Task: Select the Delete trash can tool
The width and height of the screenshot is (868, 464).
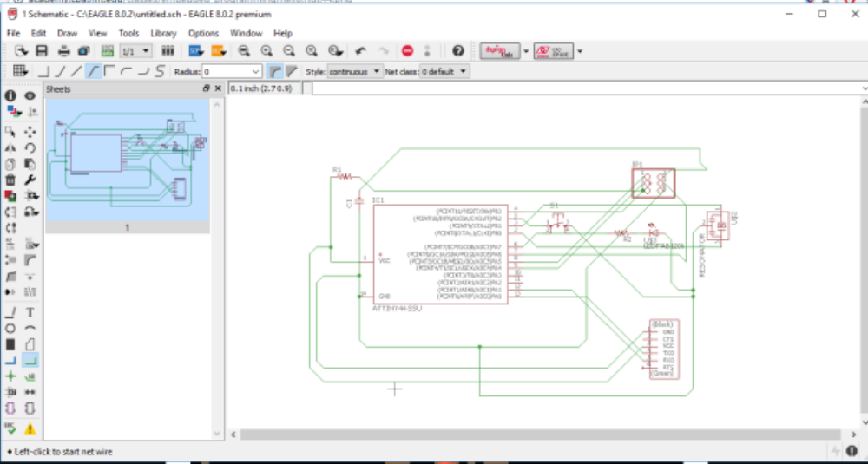Action: coord(10,180)
